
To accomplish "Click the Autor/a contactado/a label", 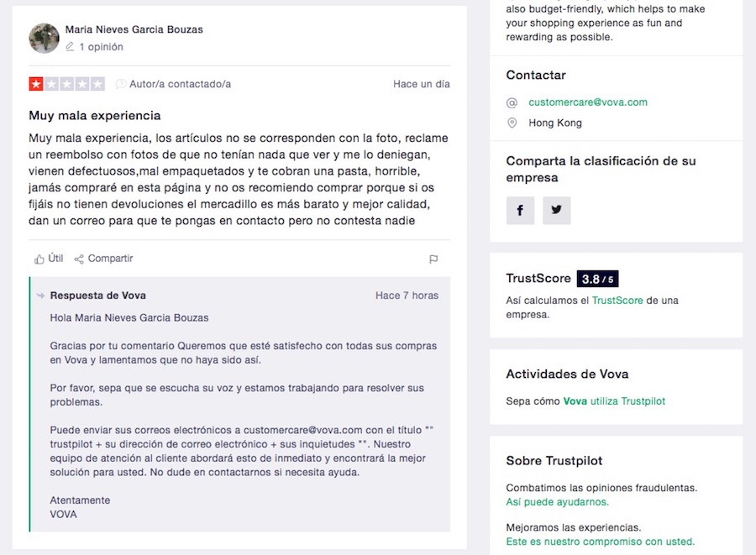I will [x=180, y=84].
